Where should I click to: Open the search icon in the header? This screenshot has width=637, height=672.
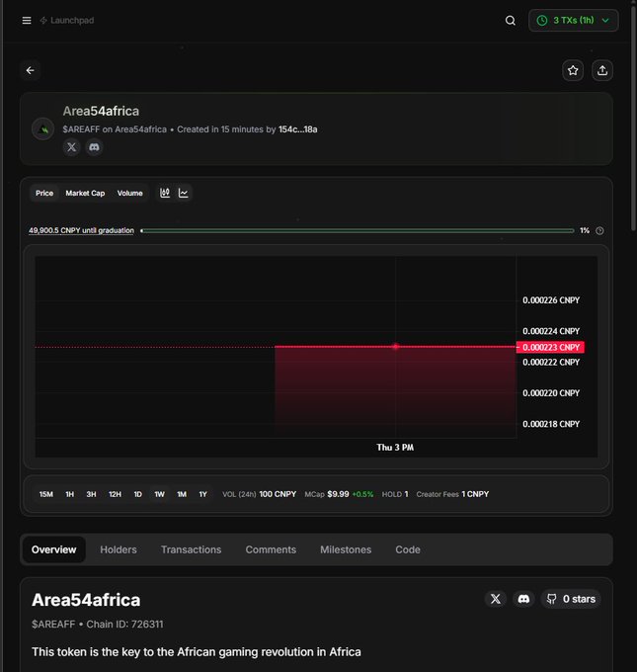(511, 20)
